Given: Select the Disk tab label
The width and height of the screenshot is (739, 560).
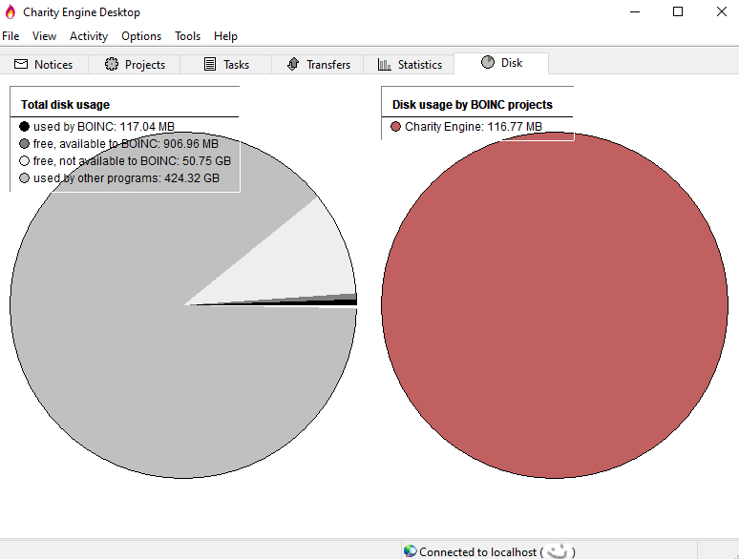Looking at the screenshot, I should [512, 63].
